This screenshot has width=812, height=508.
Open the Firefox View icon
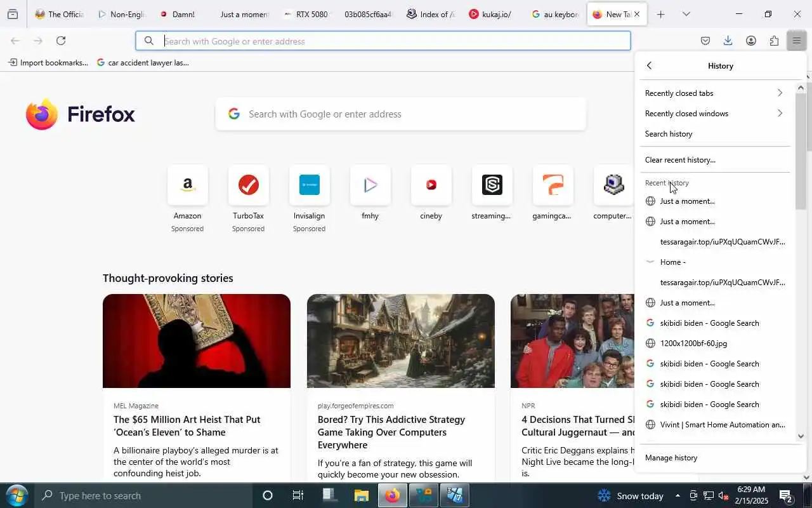[13, 14]
